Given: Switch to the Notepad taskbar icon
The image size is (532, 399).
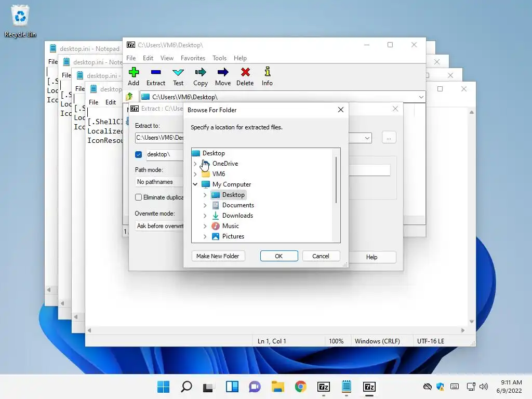Looking at the screenshot, I should [347, 387].
